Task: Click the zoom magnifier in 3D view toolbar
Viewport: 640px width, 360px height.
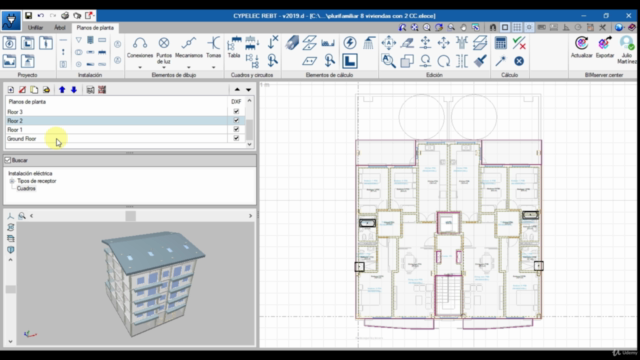Action: tap(22, 216)
